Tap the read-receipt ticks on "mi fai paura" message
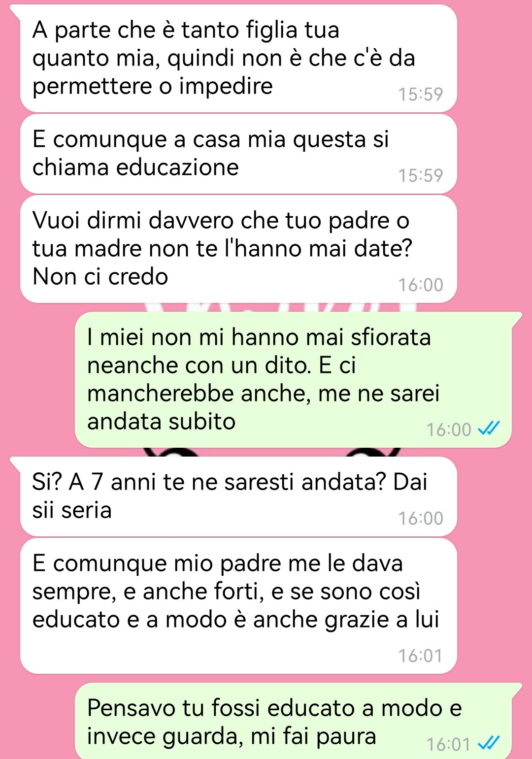The width and height of the screenshot is (532, 759). tap(490, 743)
